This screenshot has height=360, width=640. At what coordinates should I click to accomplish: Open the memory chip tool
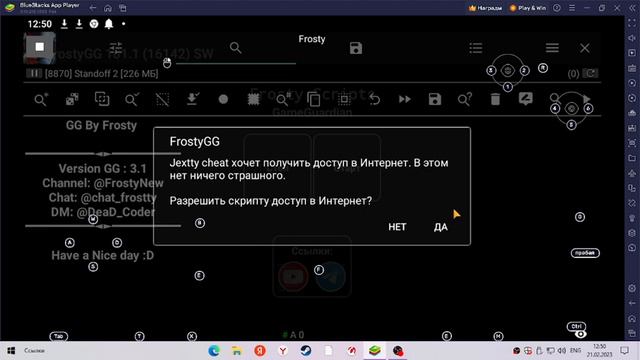[253, 99]
